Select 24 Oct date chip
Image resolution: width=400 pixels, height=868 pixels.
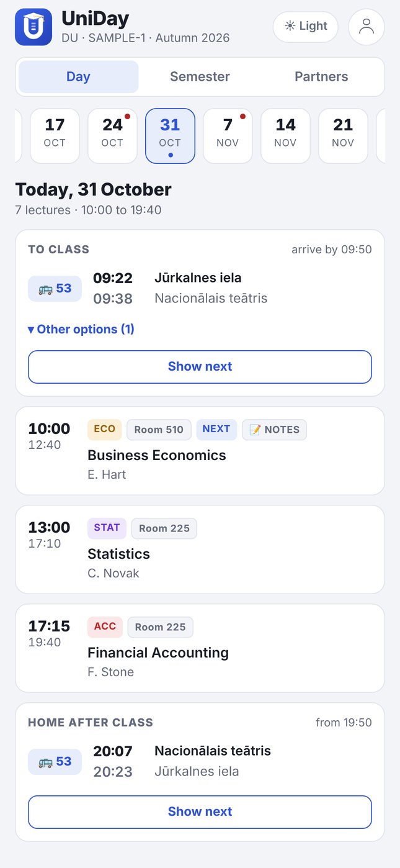(112, 136)
